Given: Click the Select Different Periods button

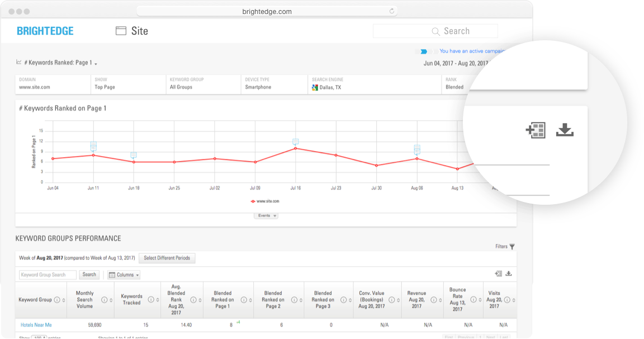Looking at the screenshot, I should pyautogui.click(x=167, y=258).
